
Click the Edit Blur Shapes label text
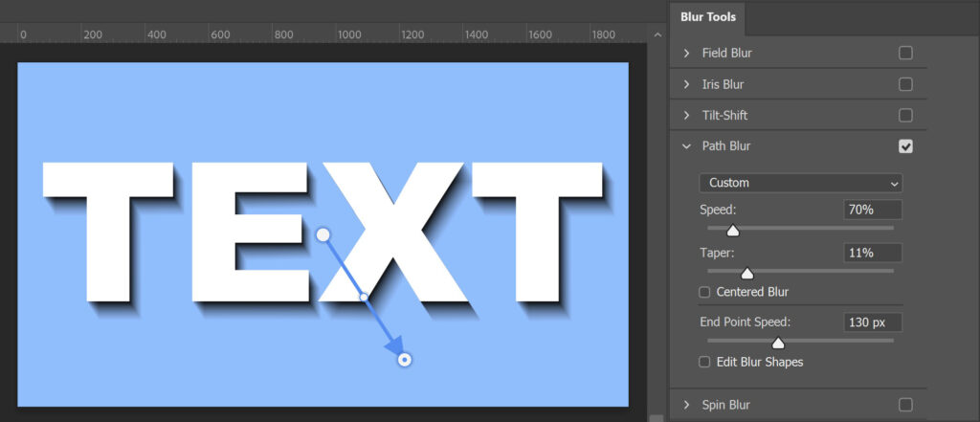(x=759, y=362)
